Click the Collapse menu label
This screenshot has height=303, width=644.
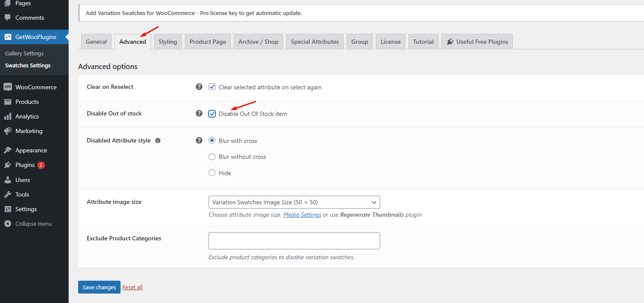coord(33,224)
